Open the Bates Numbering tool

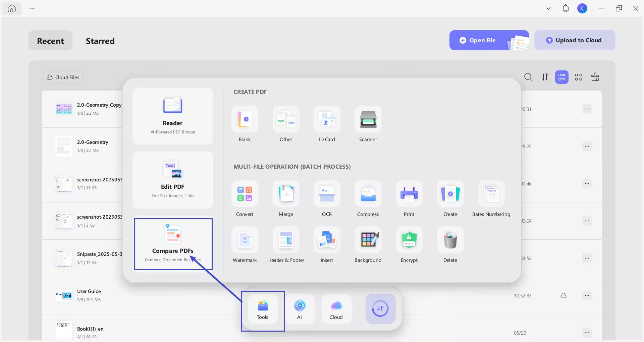point(491,194)
